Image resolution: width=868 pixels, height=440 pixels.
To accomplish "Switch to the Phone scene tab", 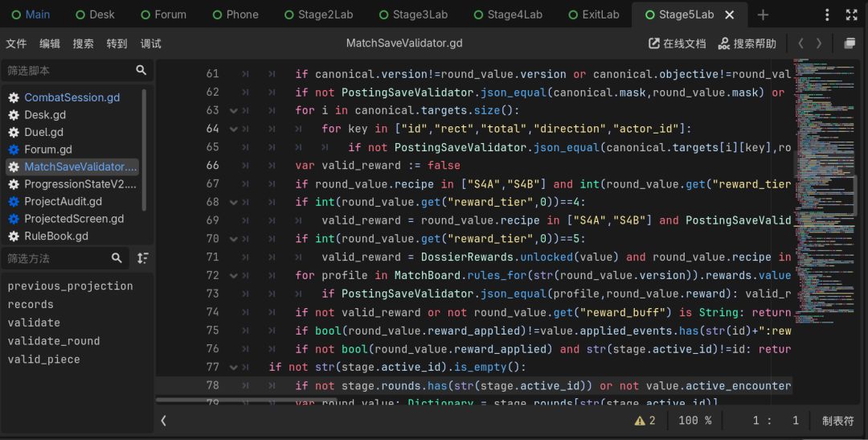I will [x=235, y=14].
